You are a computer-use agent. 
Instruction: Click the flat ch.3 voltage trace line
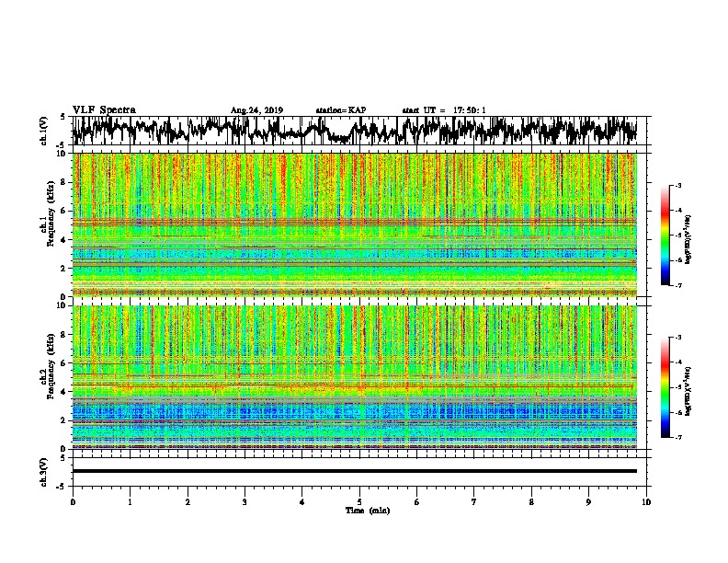[x=354, y=471]
